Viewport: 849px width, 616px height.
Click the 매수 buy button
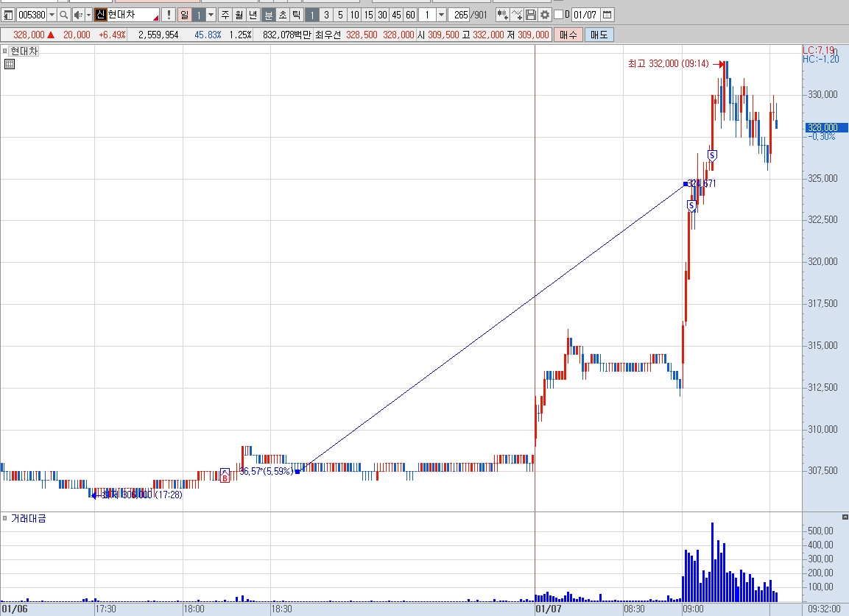[x=568, y=35]
